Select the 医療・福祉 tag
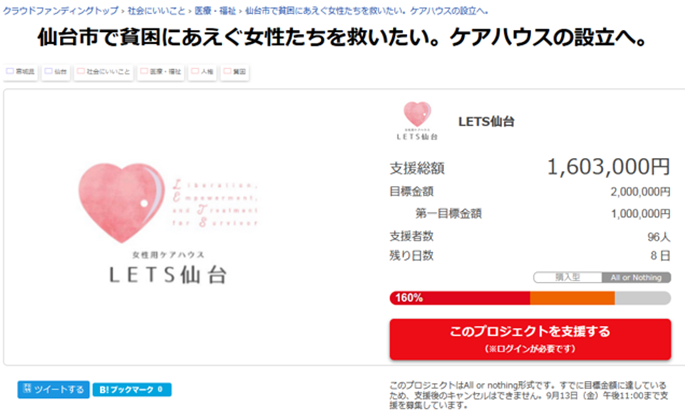Viewport: 685px width, 420px height. point(161,72)
